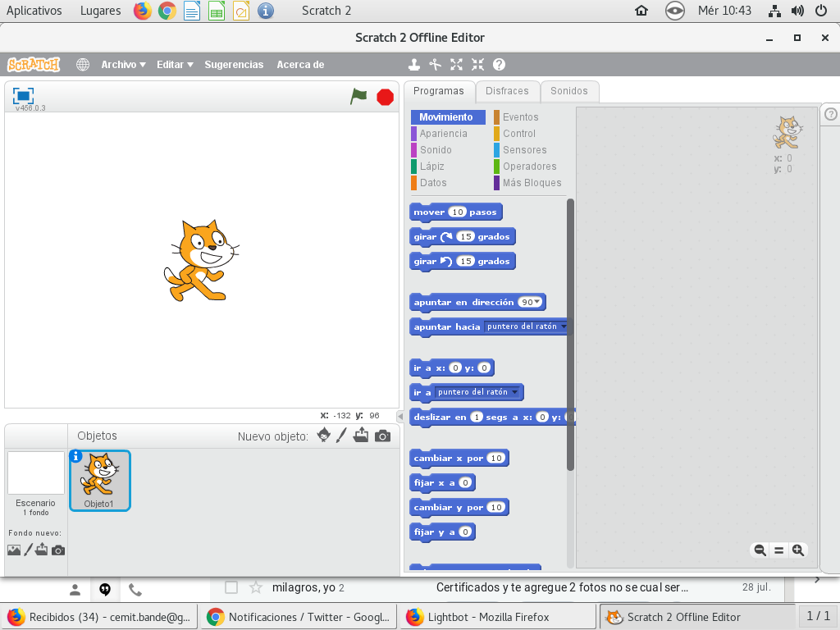Click value field in 'cambiar x por' block
This screenshot has height=630, width=840.
pyautogui.click(x=496, y=458)
